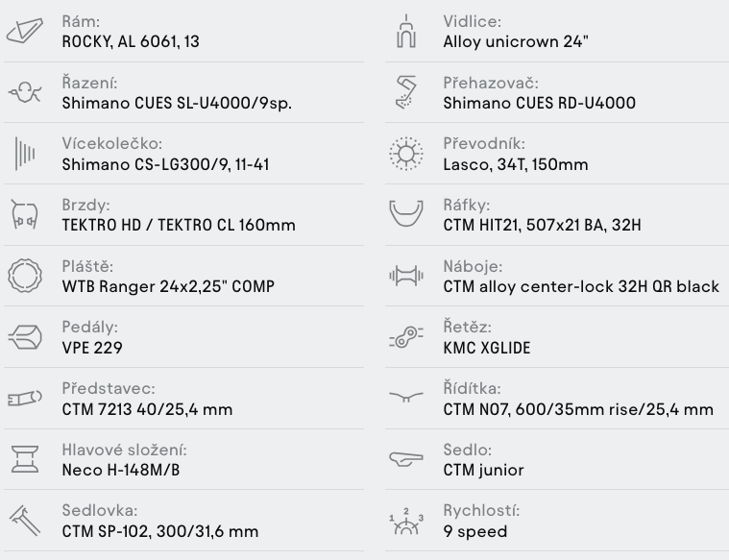Image resolution: width=729 pixels, height=560 pixels.
Task: Click the fork icon beside Vidlice
Action: (x=406, y=31)
